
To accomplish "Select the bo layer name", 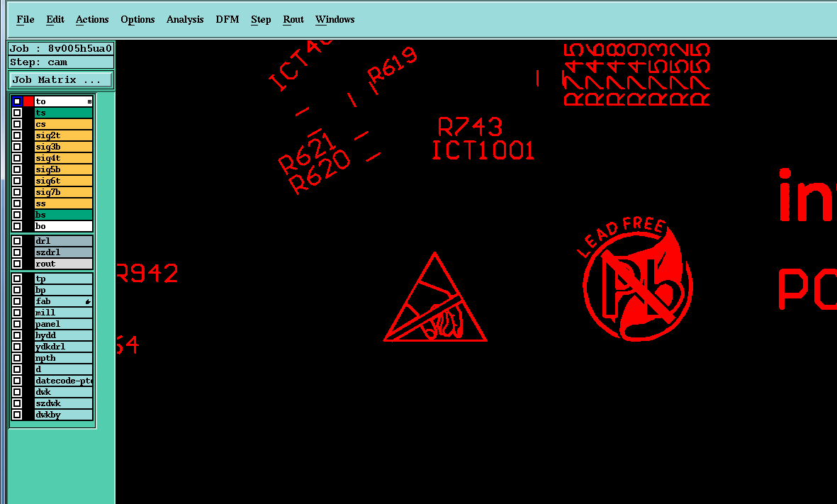I will coord(64,226).
